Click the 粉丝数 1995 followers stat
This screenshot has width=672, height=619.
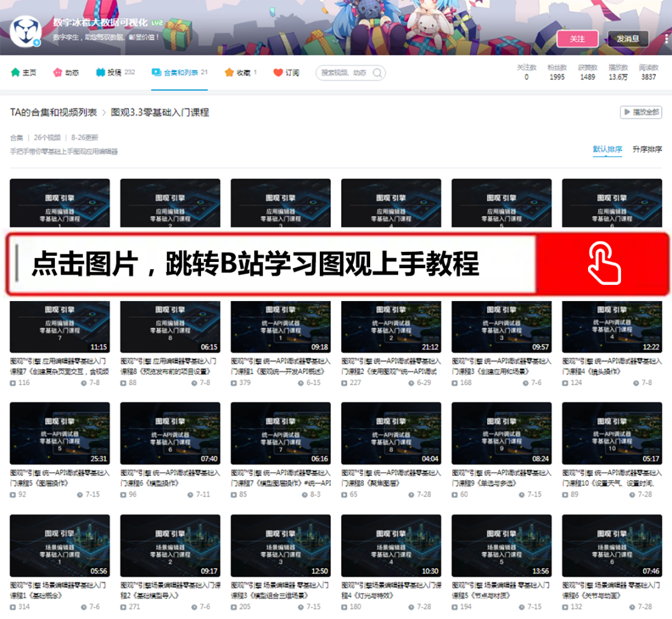coord(557,72)
